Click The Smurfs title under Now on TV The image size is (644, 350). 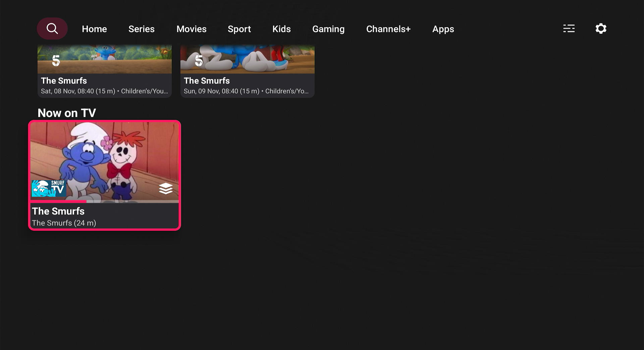pyautogui.click(x=58, y=211)
